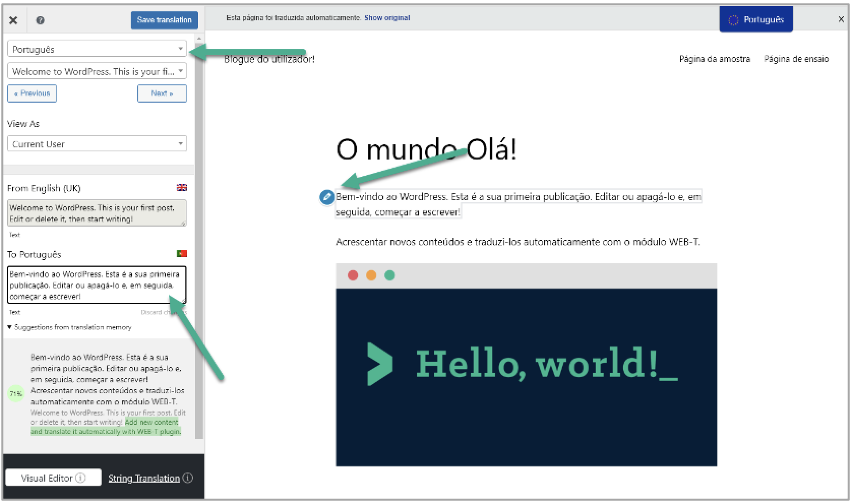Apply the suggested Portuguese translation text
Viewport: 852px width, 504px height.
(x=107, y=380)
